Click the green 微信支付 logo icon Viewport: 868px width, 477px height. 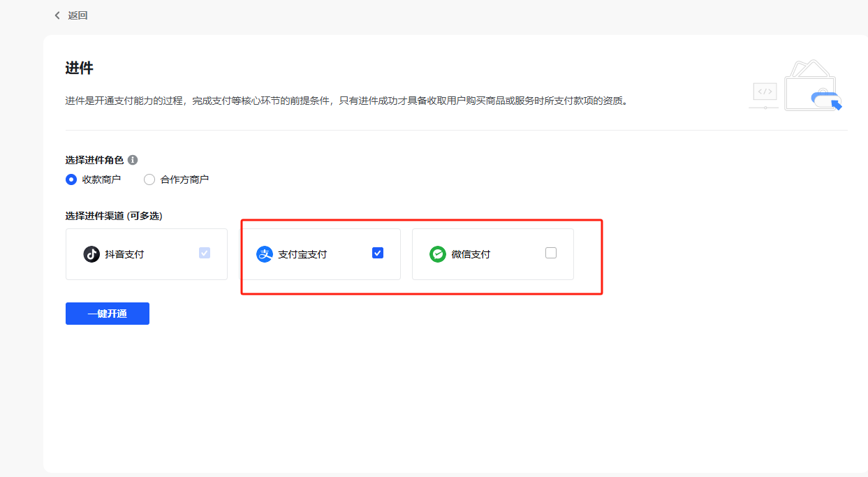[x=438, y=254]
